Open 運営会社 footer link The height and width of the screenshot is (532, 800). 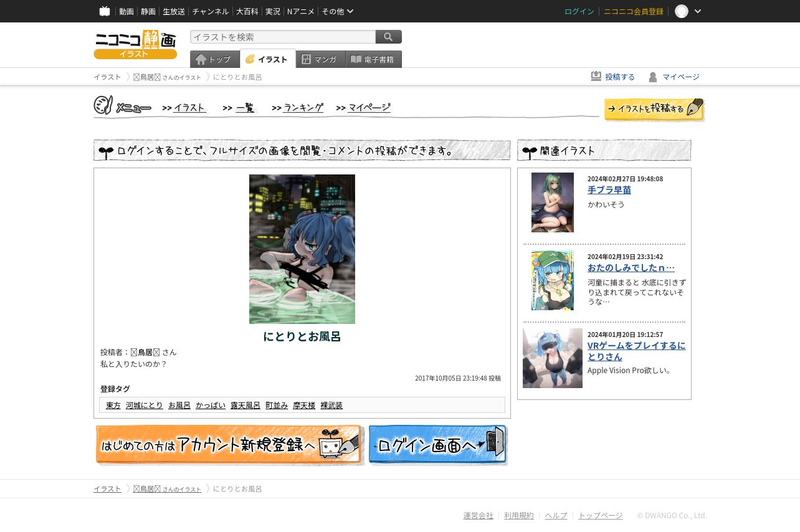click(x=479, y=516)
